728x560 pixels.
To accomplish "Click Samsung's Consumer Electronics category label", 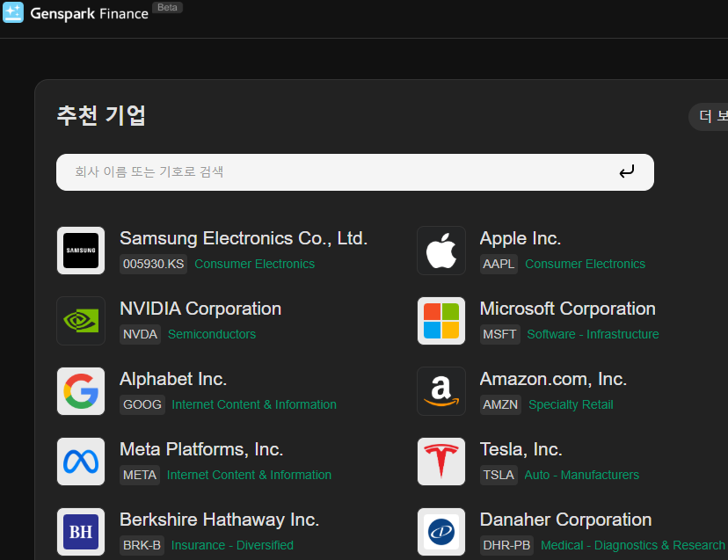I will point(254,264).
